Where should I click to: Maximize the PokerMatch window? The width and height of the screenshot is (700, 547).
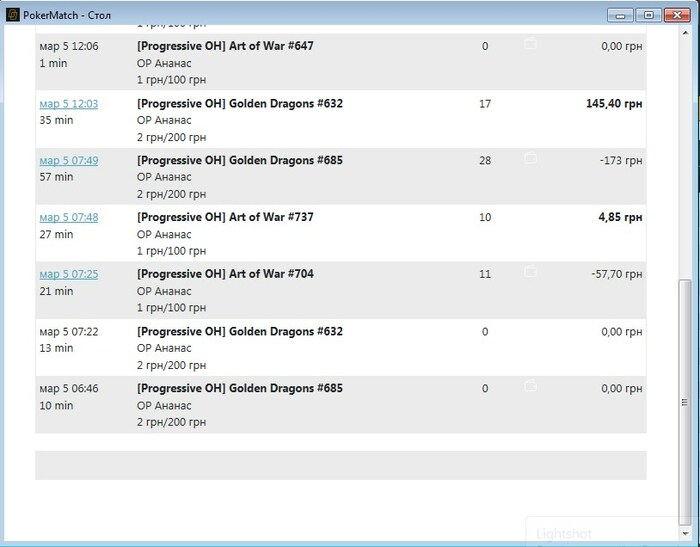[649, 15]
